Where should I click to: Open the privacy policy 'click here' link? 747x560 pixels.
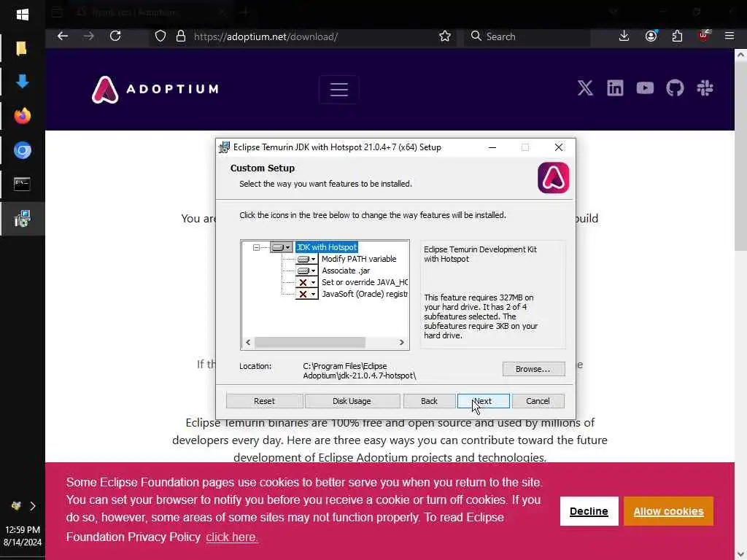tap(232, 537)
